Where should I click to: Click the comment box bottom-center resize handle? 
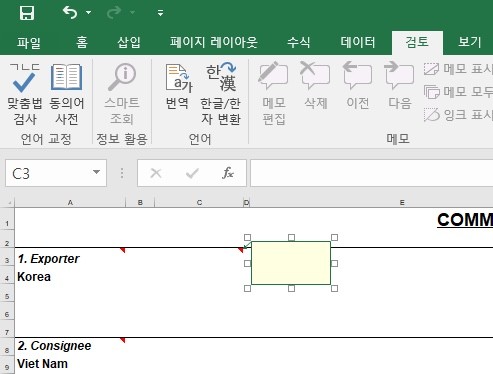point(291,288)
